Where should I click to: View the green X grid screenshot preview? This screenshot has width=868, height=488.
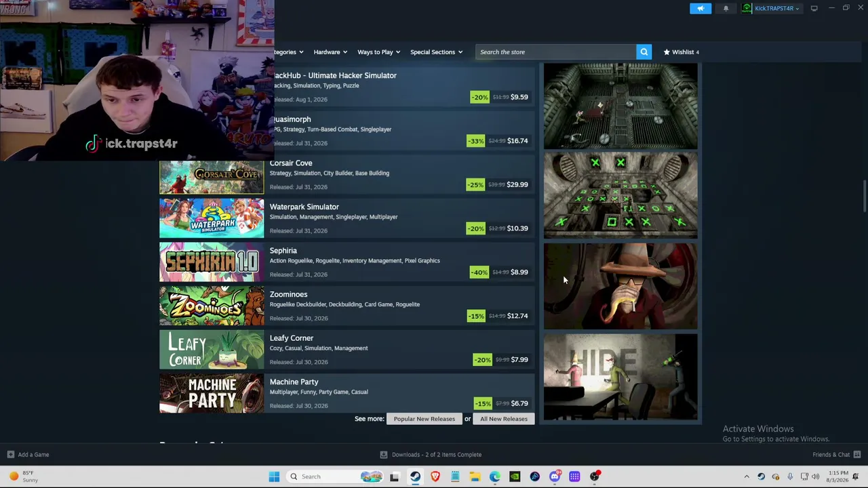pyautogui.click(x=620, y=196)
